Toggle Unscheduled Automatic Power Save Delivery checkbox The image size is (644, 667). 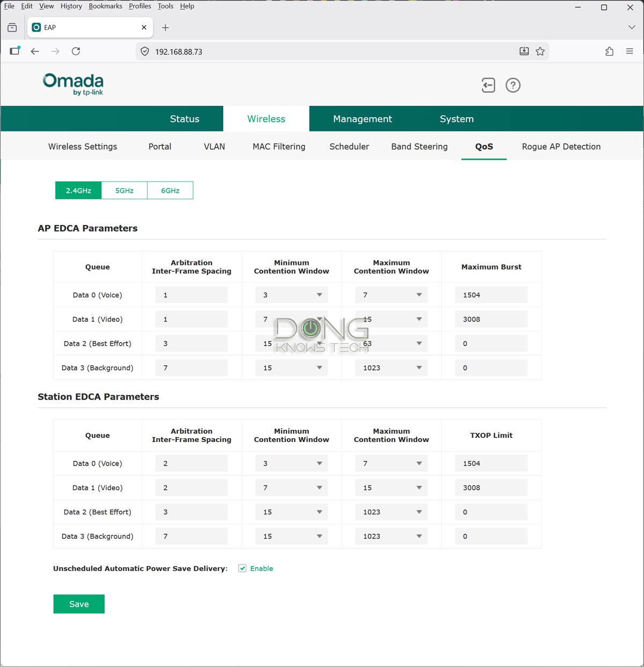[243, 568]
